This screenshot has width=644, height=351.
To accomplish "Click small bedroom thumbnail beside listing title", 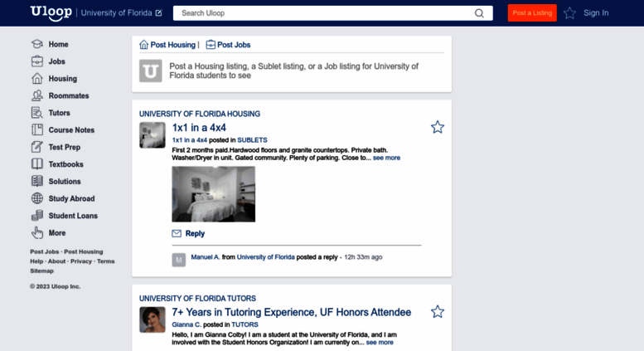I will (x=153, y=134).
